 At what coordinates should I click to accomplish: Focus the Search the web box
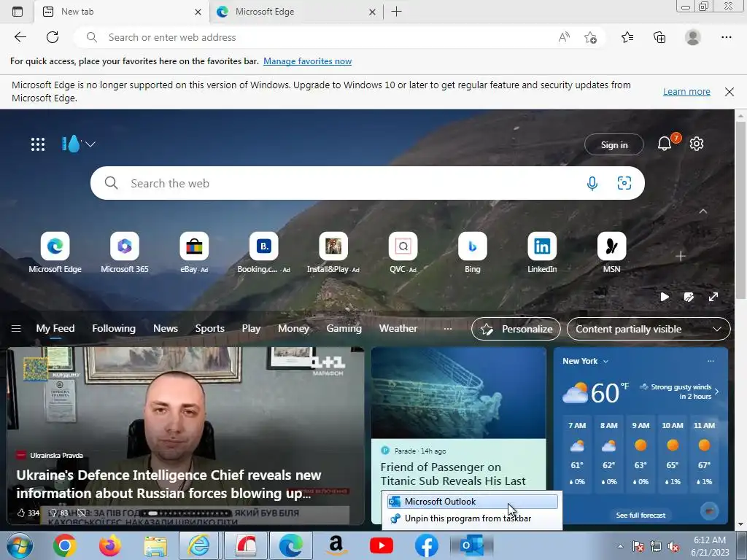[368, 183]
